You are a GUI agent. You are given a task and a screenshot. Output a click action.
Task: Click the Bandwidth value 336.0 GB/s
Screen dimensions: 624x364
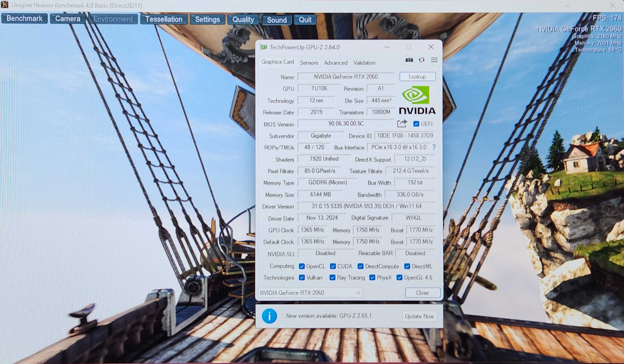410,194
